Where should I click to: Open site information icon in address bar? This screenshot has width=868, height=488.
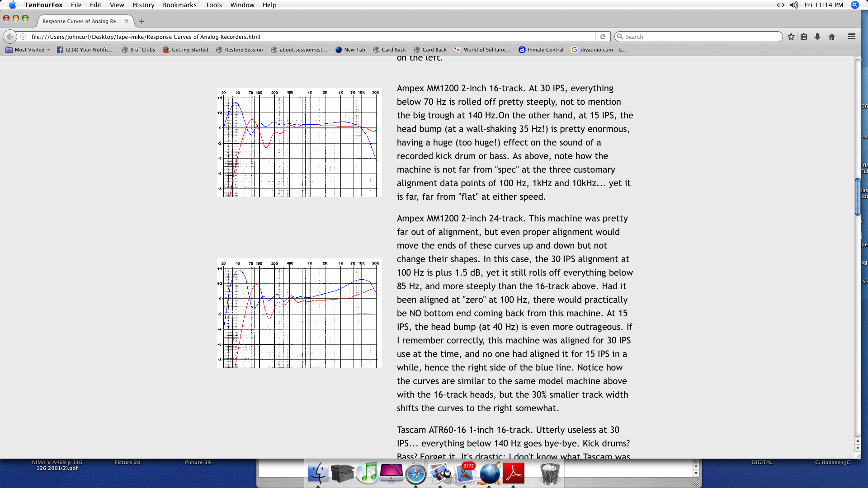(x=23, y=37)
